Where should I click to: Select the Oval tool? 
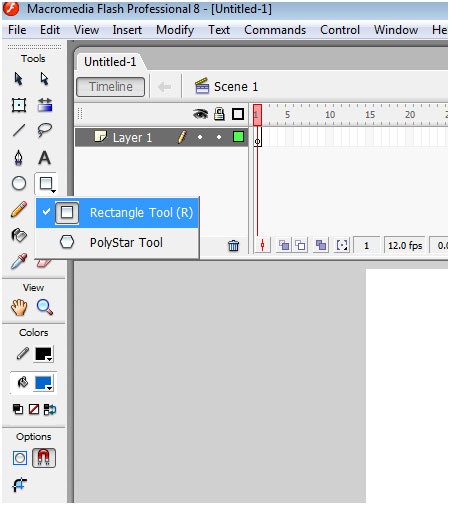click(x=19, y=183)
